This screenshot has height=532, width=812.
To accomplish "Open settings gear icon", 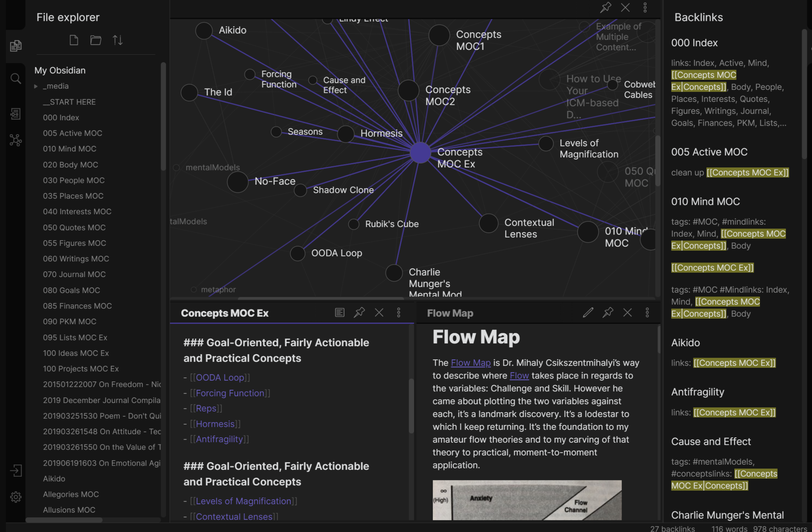I will 15,497.
